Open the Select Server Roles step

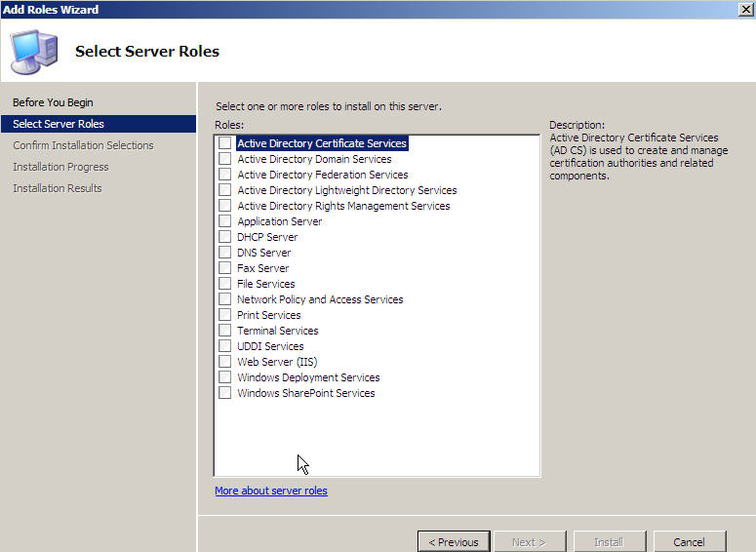(x=99, y=124)
